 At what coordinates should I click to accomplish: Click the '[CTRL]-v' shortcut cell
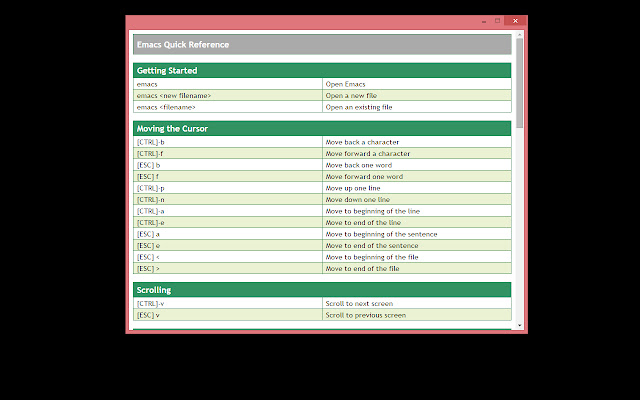point(228,304)
